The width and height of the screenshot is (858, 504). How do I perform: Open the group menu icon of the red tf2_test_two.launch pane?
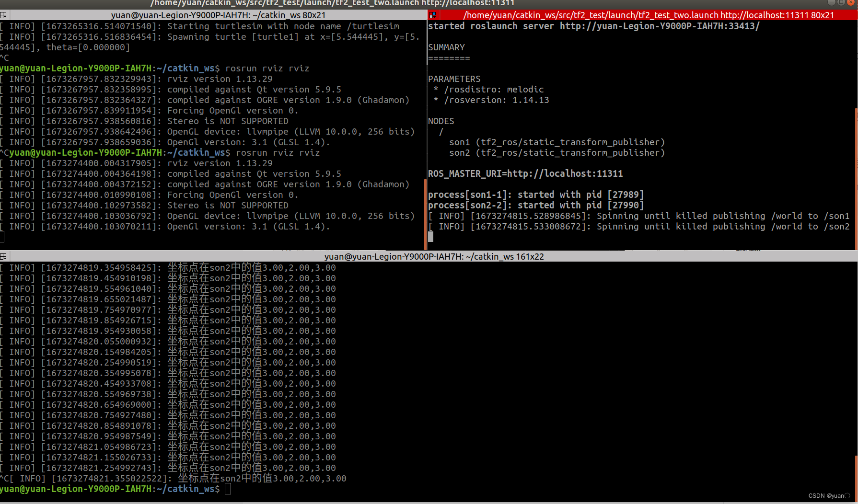[432, 15]
